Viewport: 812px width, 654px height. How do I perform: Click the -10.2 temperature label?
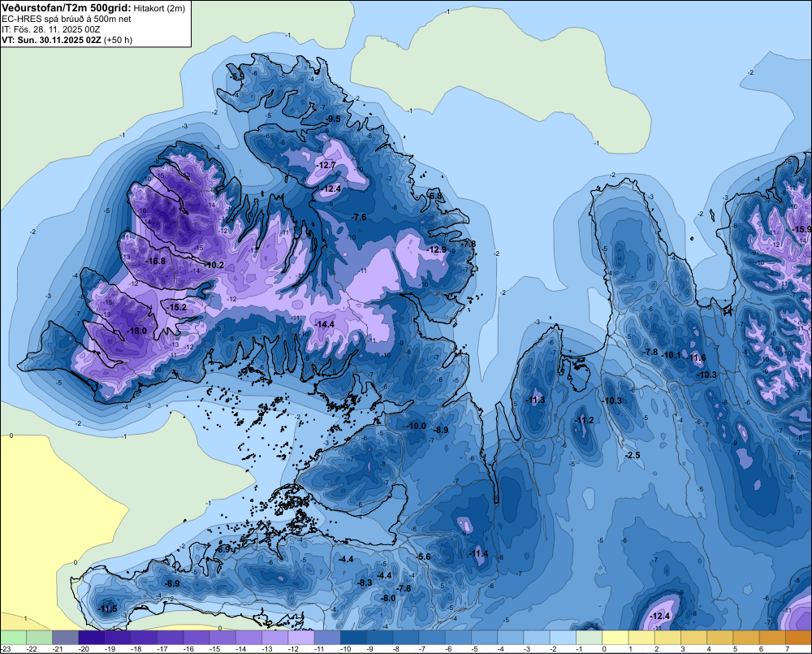point(214,266)
